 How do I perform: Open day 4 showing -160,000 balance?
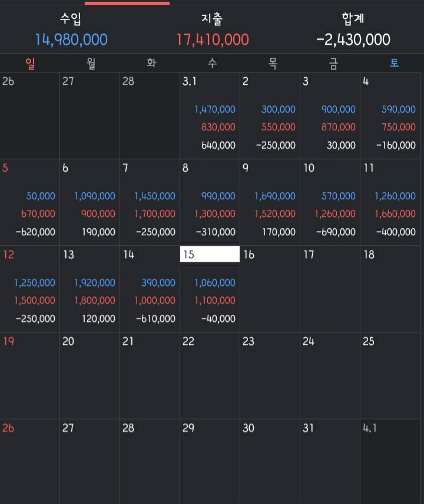(390, 116)
